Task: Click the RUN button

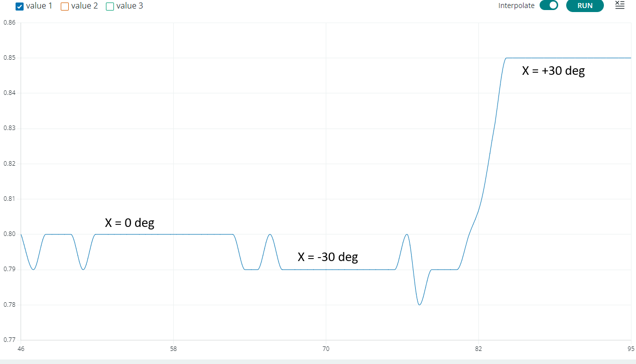Action: (585, 6)
